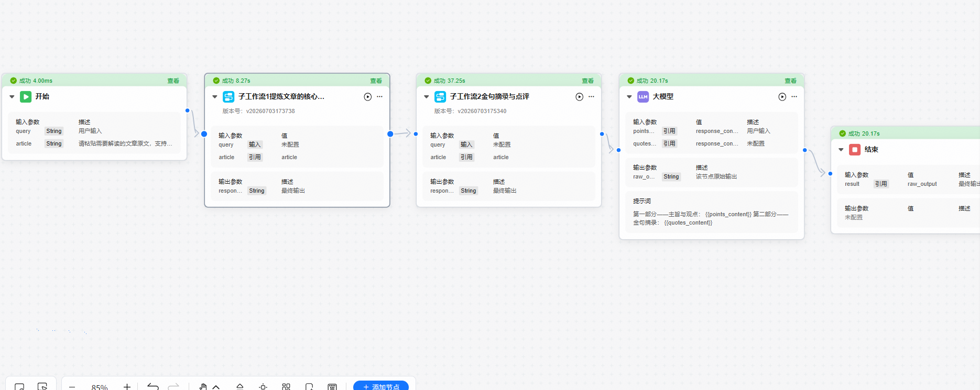Open the more options menu on 子工作流1 node
The width and height of the screenshot is (980, 390).
(x=379, y=97)
